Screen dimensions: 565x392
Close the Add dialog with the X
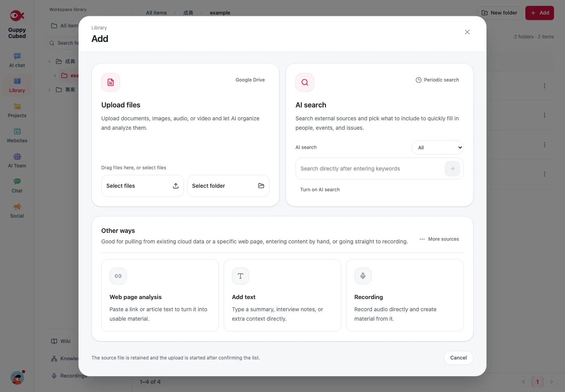467,32
